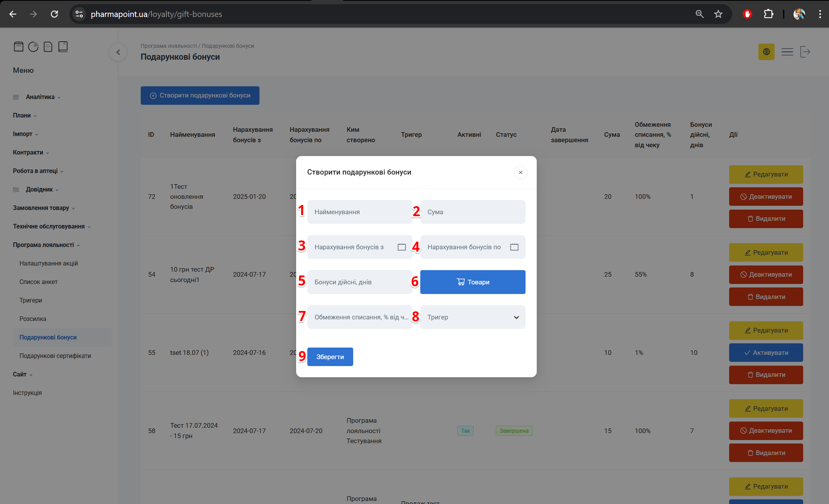Open the hamburger menu icon in header
This screenshot has width=829, height=504.
pyautogui.click(x=787, y=52)
